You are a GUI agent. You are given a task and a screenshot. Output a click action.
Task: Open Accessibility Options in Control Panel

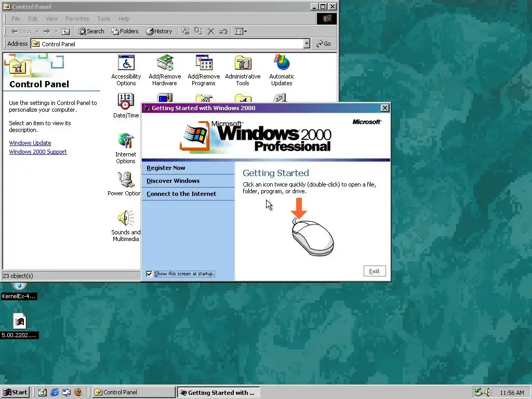coord(126,71)
